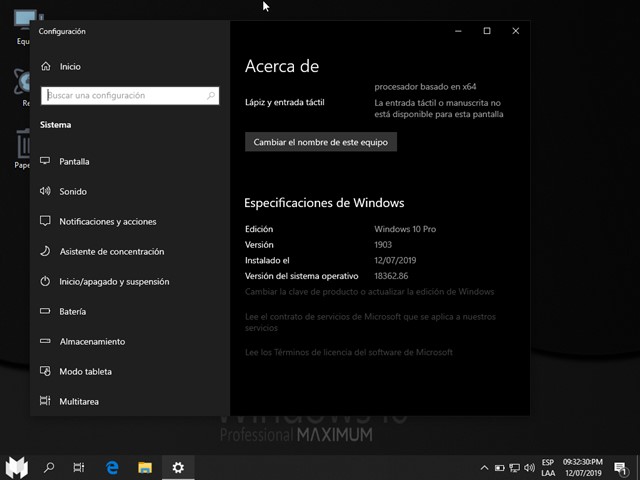640x480 pixels.
Task: Open Task View on taskbar
Action: 79,467
